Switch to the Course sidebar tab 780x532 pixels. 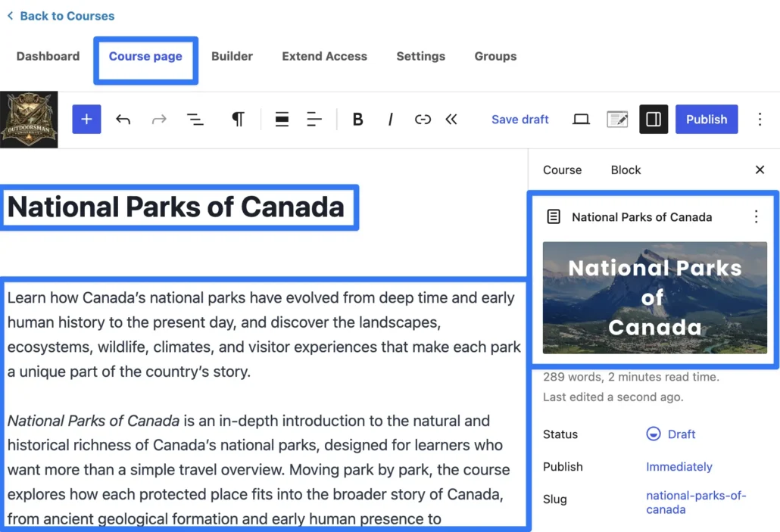[562, 170]
